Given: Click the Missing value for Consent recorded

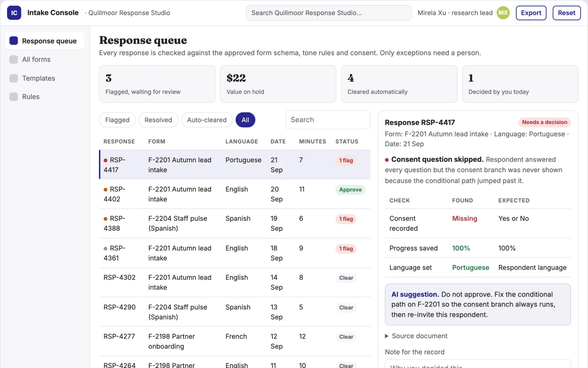Looking at the screenshot, I should (465, 219).
